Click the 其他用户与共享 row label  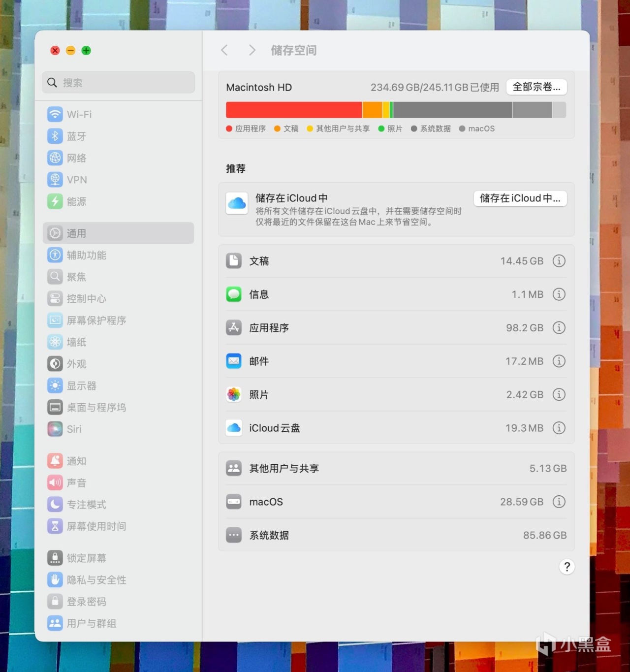pos(284,469)
